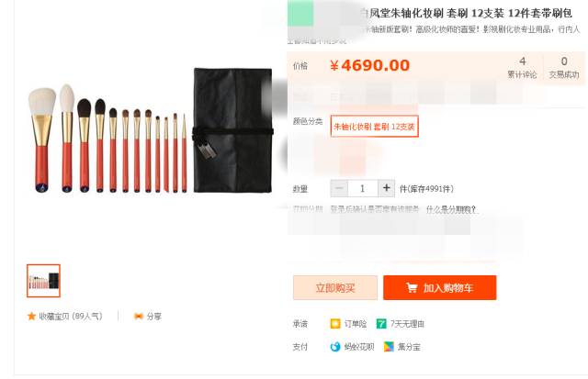Click the green 7天无理由 icon
588x379 pixels.
381,324
